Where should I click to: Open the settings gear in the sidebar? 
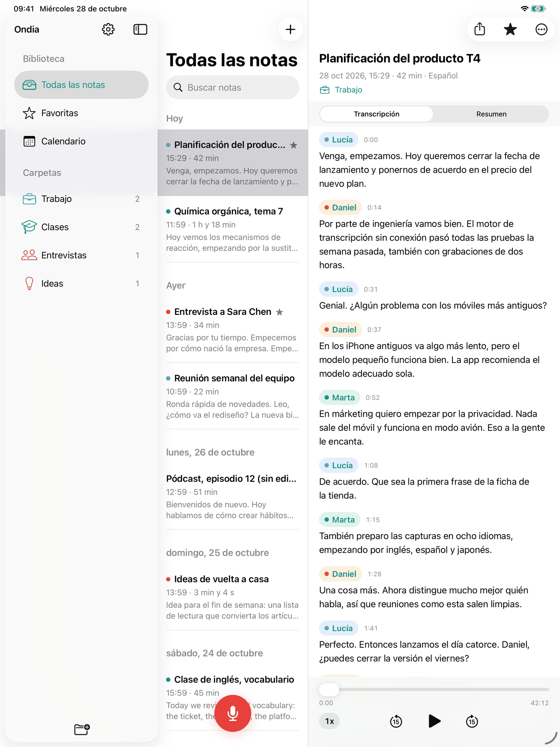[108, 29]
